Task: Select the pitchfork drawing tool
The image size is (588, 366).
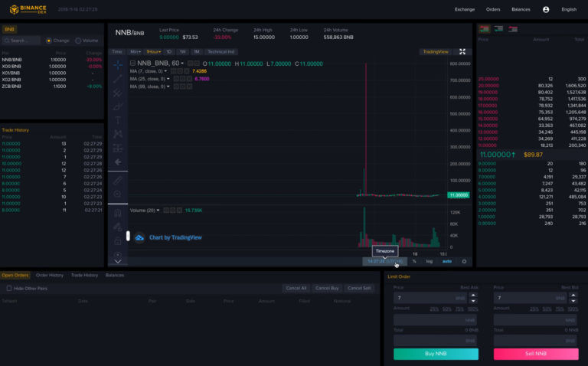Action: point(118,92)
